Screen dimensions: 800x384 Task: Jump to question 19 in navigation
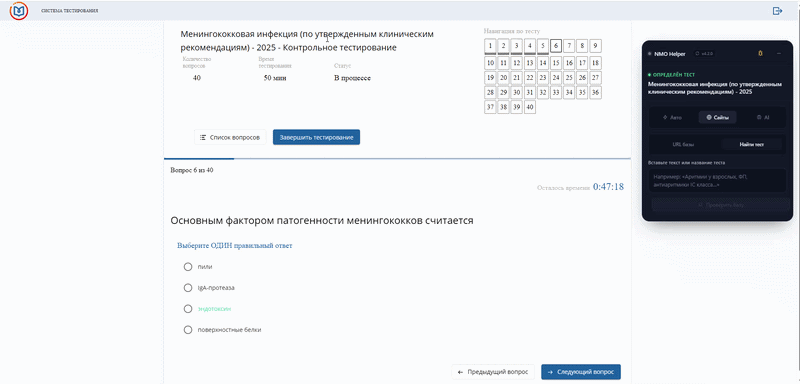click(490, 78)
